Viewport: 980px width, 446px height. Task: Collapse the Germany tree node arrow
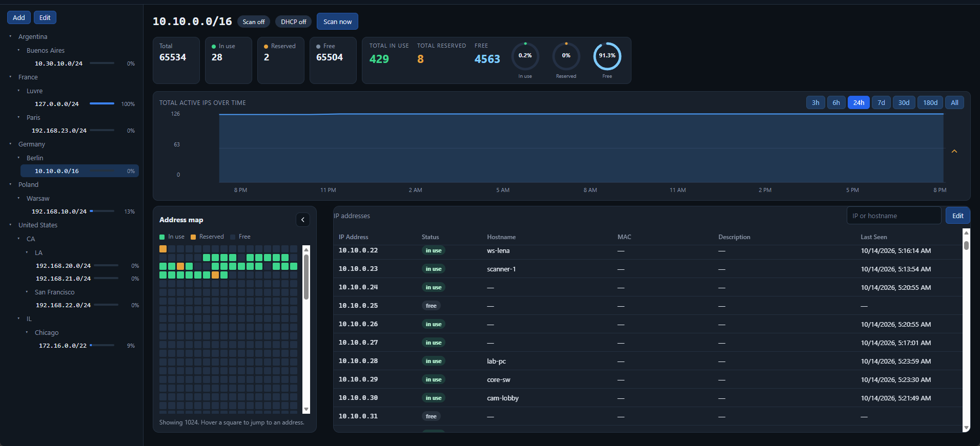(x=10, y=144)
